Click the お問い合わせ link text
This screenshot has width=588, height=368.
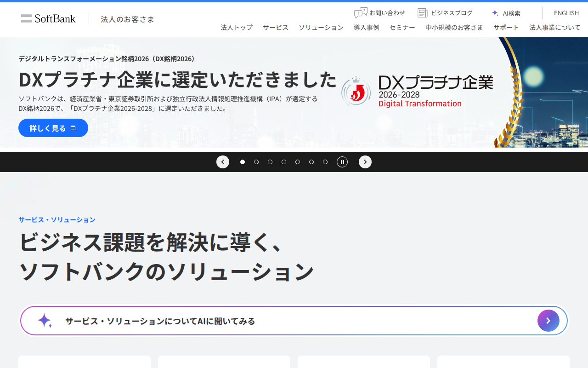(x=387, y=13)
